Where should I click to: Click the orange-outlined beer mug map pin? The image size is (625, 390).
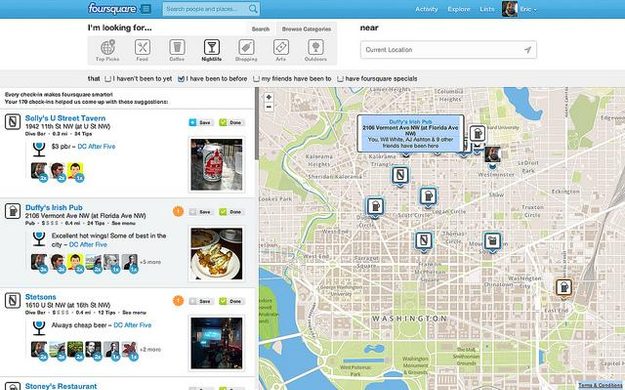click(564, 288)
